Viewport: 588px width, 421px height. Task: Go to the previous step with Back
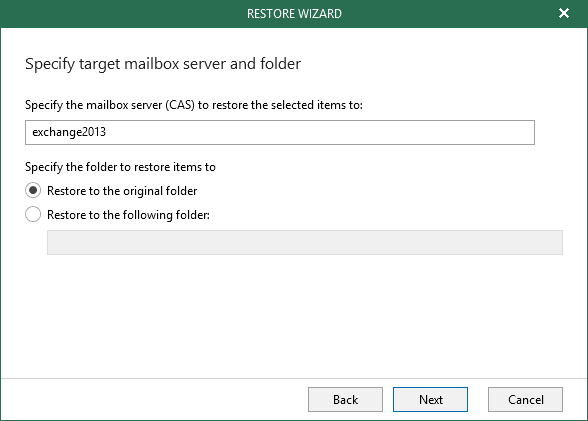[345, 400]
